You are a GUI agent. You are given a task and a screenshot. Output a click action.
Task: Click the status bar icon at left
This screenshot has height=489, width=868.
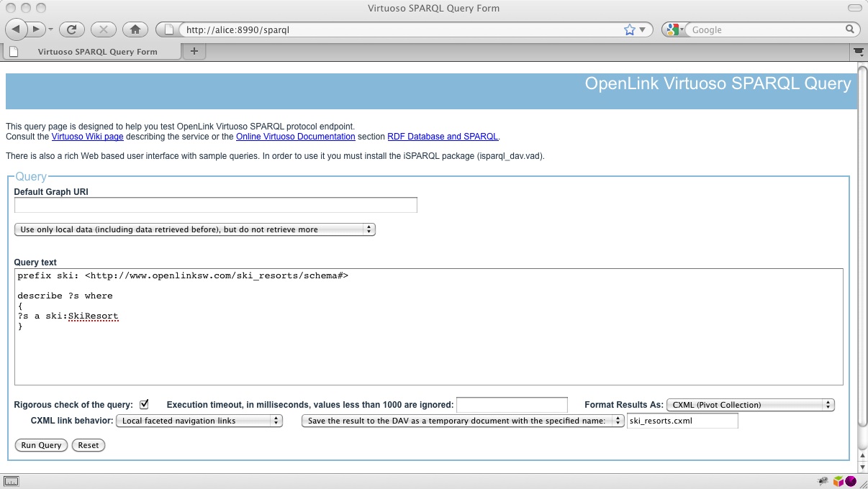pyautogui.click(x=12, y=481)
